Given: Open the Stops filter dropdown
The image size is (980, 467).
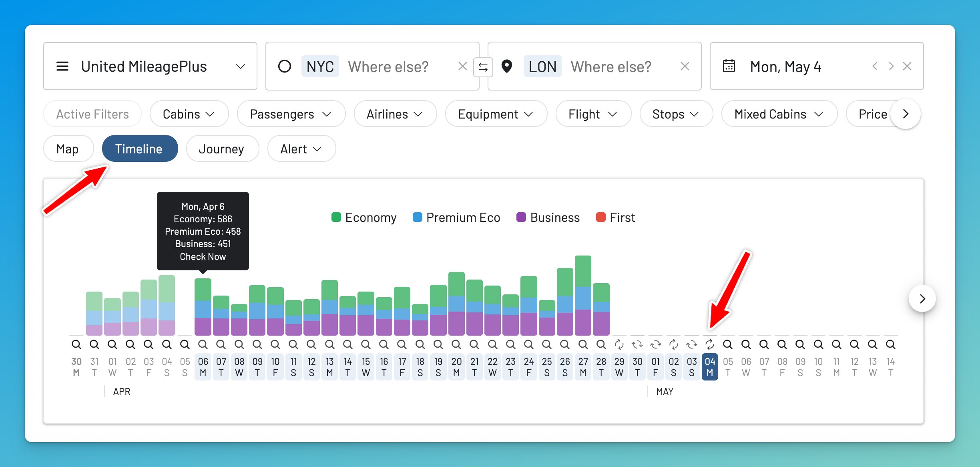Looking at the screenshot, I should tap(676, 114).
